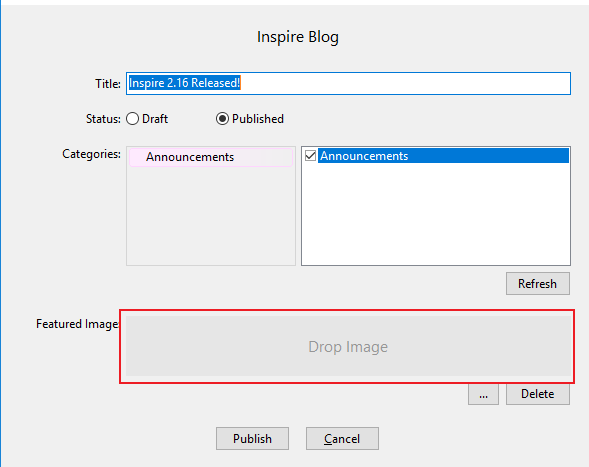Viewport: 589px width, 467px height.
Task: Select the highlighted Announcements row in checklist
Action: click(443, 156)
